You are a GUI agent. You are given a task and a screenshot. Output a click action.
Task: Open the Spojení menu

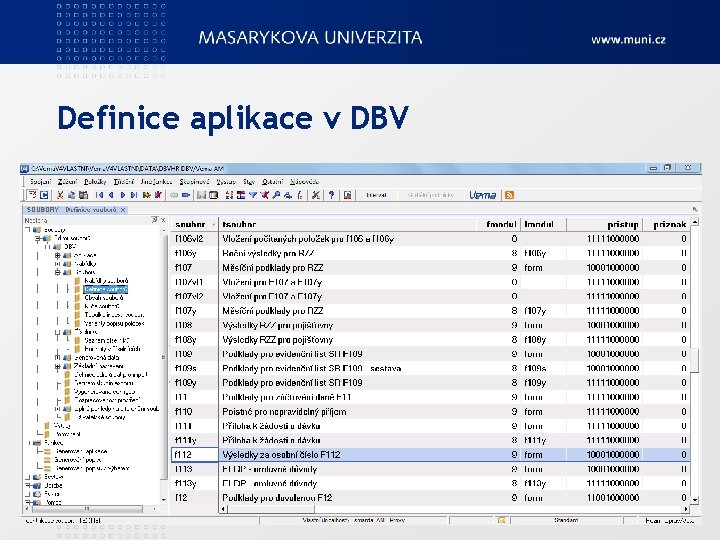(40, 182)
